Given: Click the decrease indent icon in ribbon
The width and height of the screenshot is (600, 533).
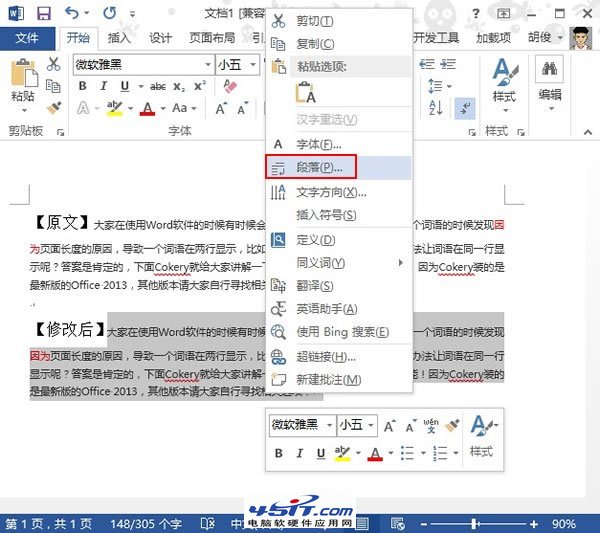Looking at the screenshot, I should pyautogui.click(x=427, y=64).
